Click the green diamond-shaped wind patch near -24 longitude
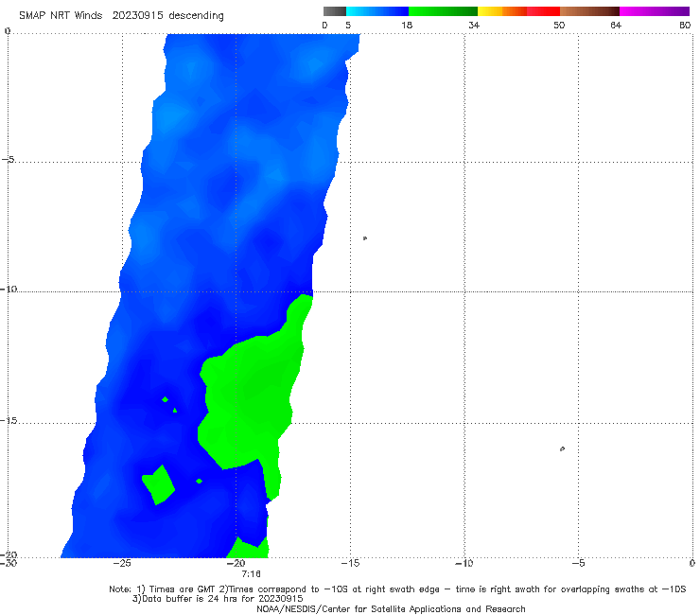 point(158,485)
